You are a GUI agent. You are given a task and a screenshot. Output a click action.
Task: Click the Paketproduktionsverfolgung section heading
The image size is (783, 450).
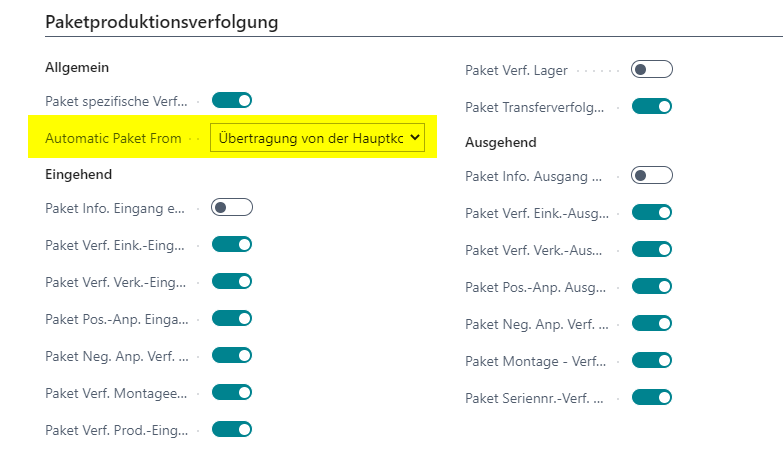tap(161, 22)
